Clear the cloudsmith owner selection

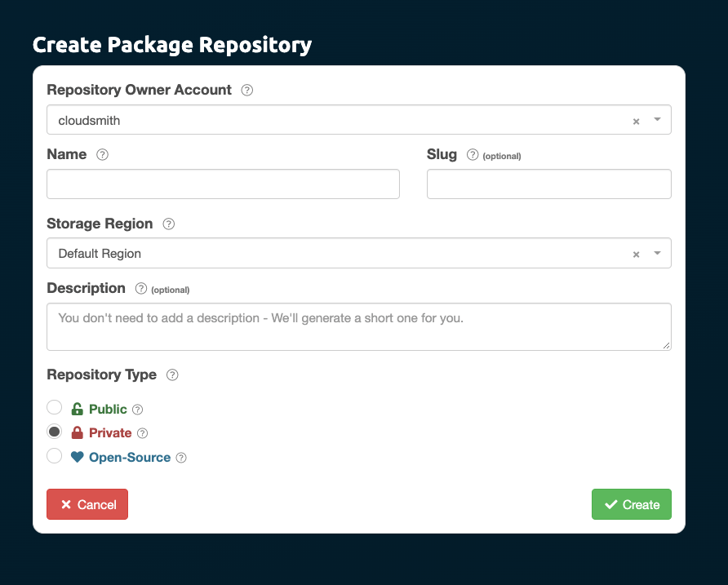pyautogui.click(x=636, y=119)
